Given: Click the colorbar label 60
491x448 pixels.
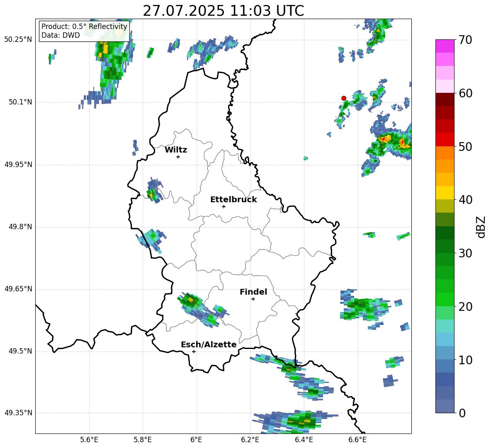Looking at the screenshot, I should pyautogui.click(x=465, y=93).
